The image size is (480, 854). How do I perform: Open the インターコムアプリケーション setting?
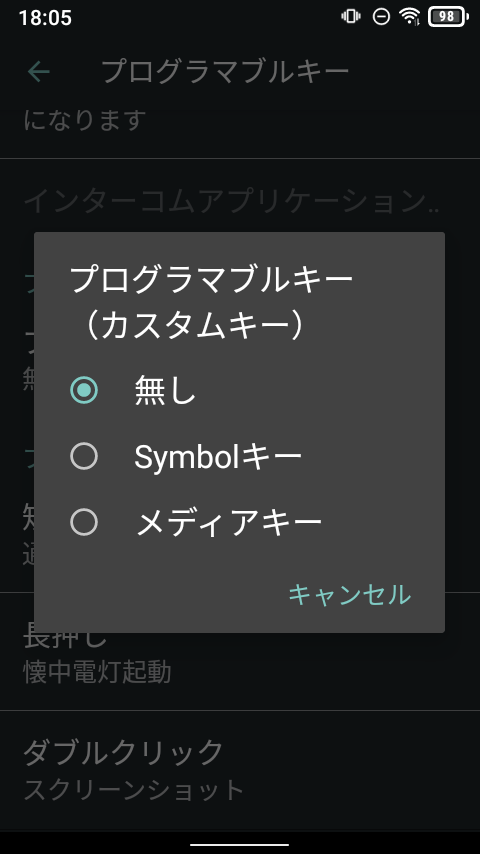(x=240, y=200)
